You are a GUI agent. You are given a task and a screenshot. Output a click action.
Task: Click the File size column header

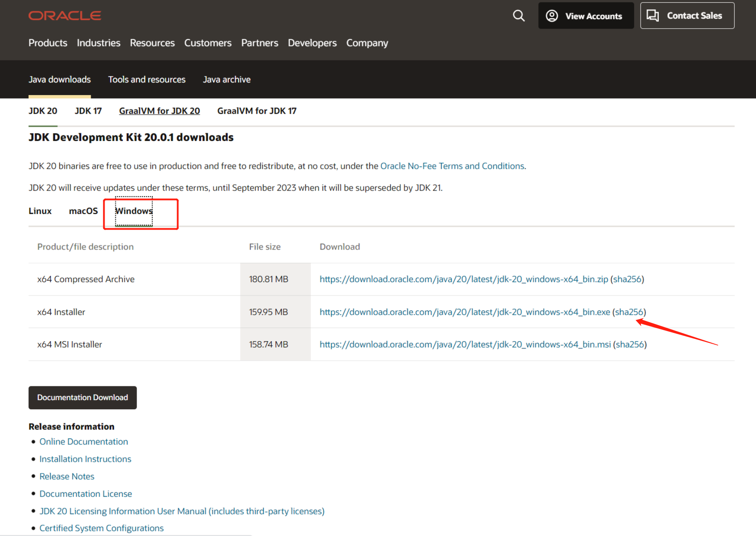click(x=265, y=247)
